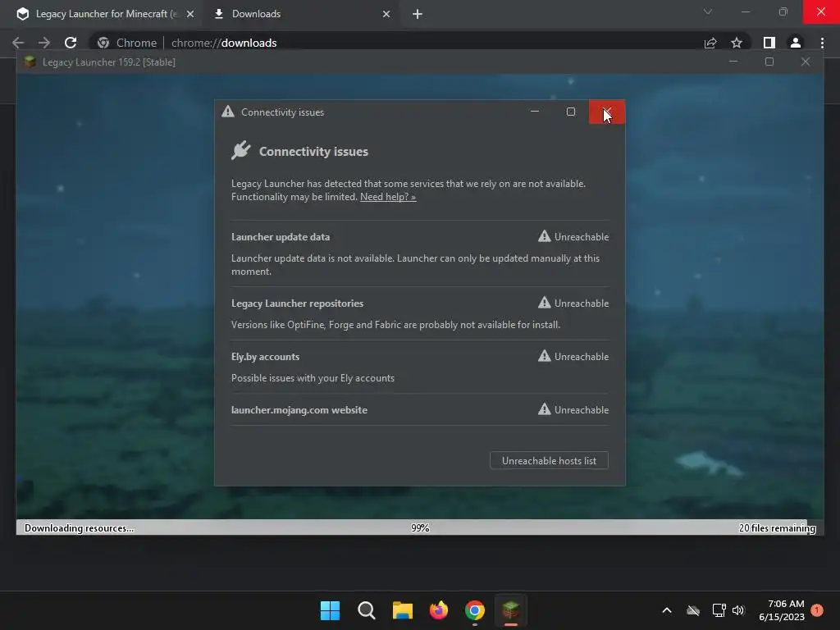Screen dimensions: 840x630
Task: Switch to the Downloads tab in Chrome
Action: (300, 14)
